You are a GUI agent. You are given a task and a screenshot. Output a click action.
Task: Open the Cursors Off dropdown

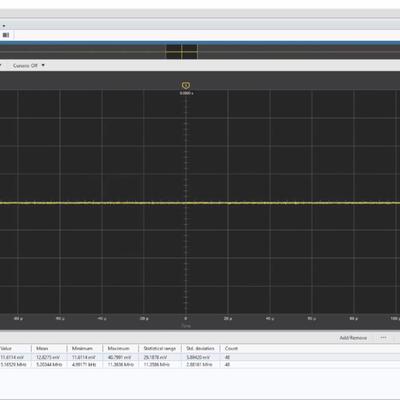[x=29, y=66]
